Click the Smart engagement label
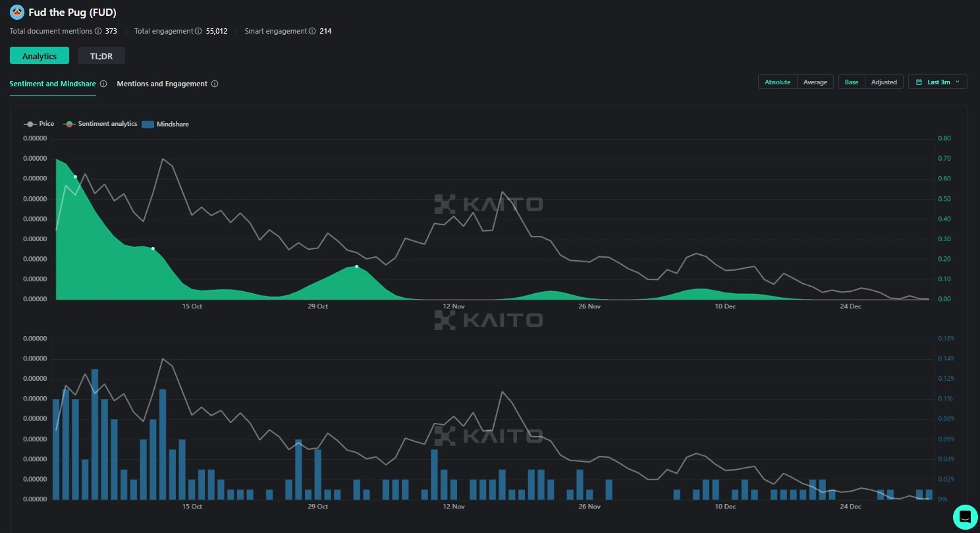 click(276, 31)
